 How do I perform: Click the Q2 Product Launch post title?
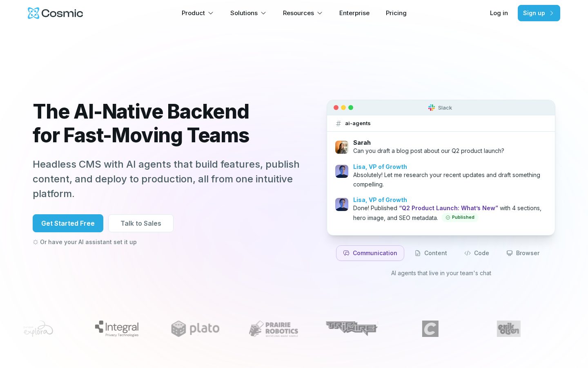tap(448, 208)
